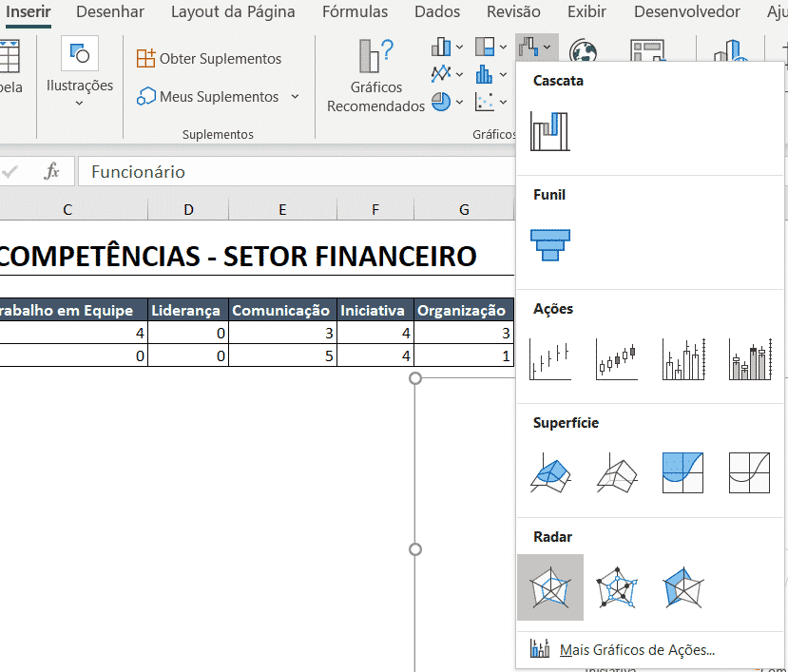
Task: Click the Liderança header cell
Action: [x=188, y=310]
